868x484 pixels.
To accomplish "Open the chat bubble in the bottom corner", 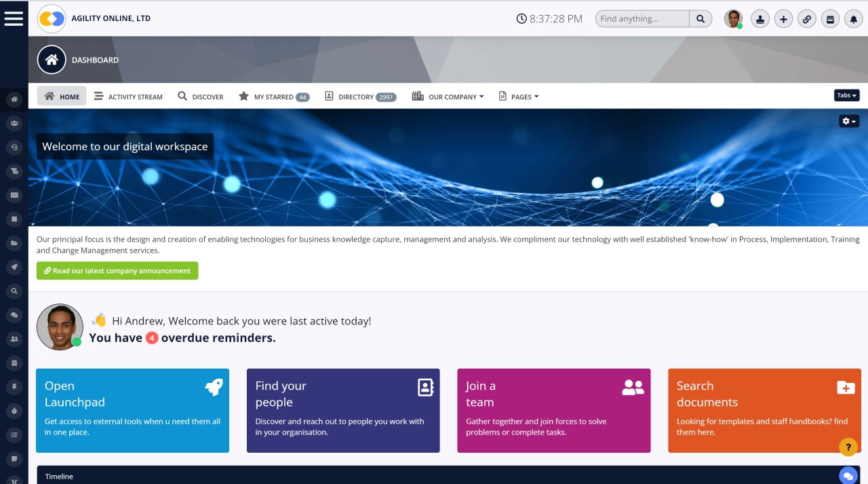I will click(848, 475).
